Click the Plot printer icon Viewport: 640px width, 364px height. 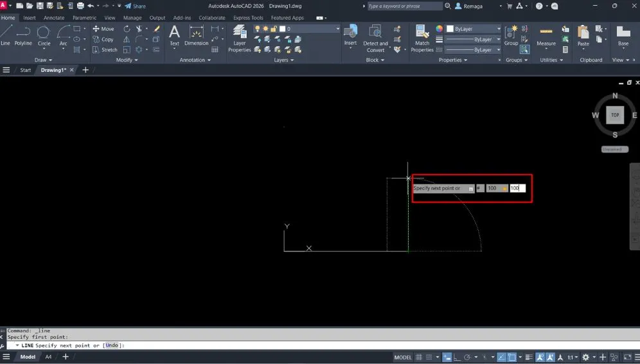pos(80,6)
